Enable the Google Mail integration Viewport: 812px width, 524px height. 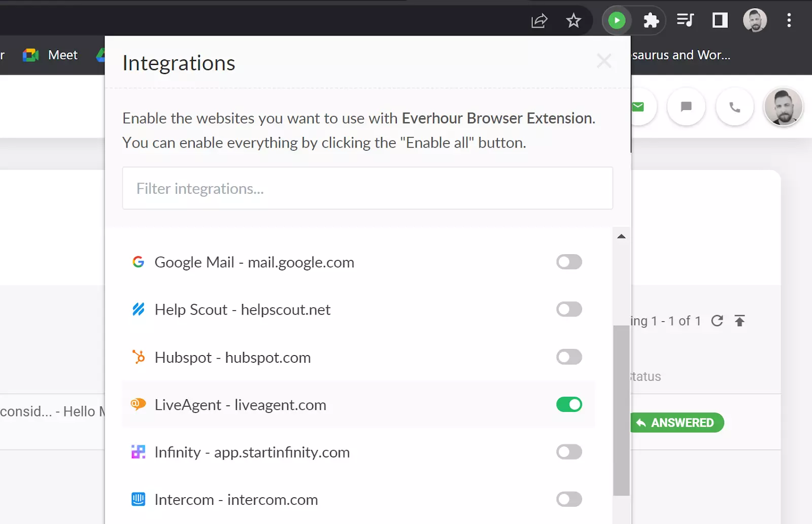tap(568, 262)
